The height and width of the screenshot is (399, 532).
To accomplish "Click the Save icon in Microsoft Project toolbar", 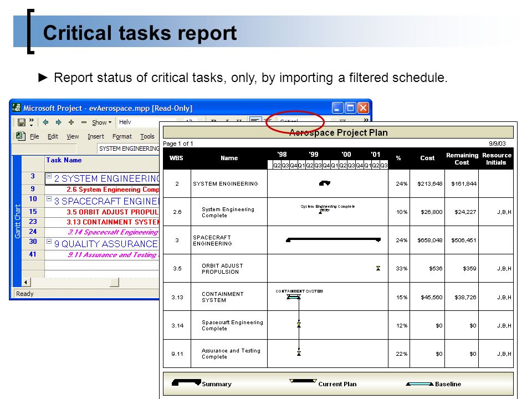I will (22, 122).
